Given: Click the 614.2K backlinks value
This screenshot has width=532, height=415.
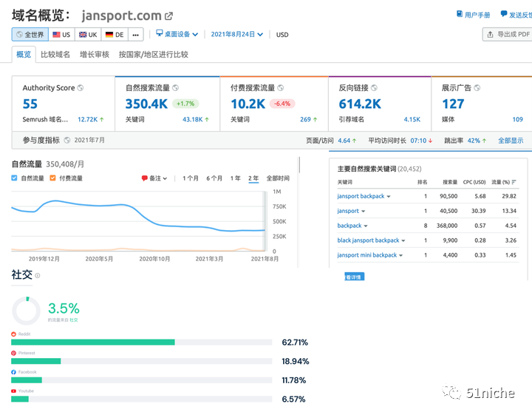Looking at the screenshot, I should (360, 104).
